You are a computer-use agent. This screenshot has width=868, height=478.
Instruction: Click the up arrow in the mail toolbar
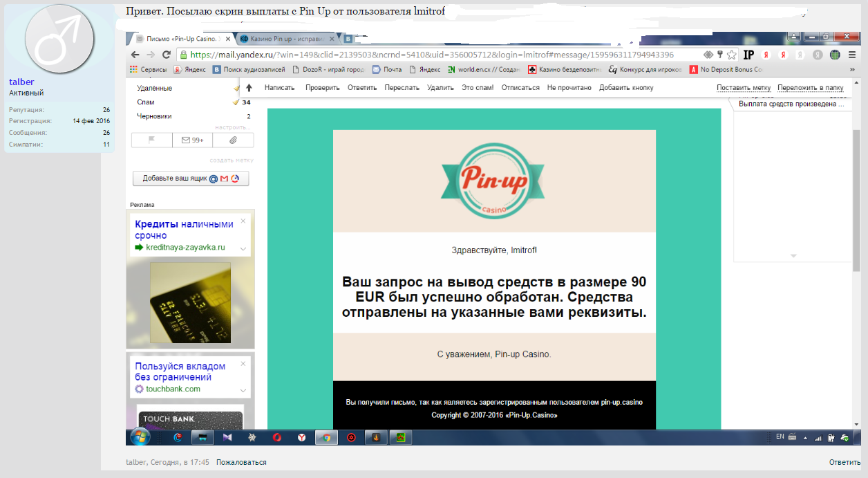[249, 88]
